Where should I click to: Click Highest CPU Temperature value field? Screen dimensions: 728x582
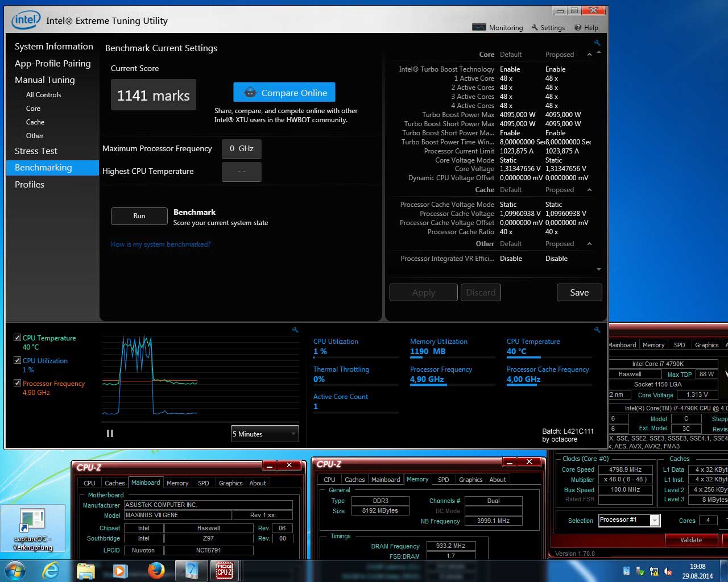(x=242, y=171)
